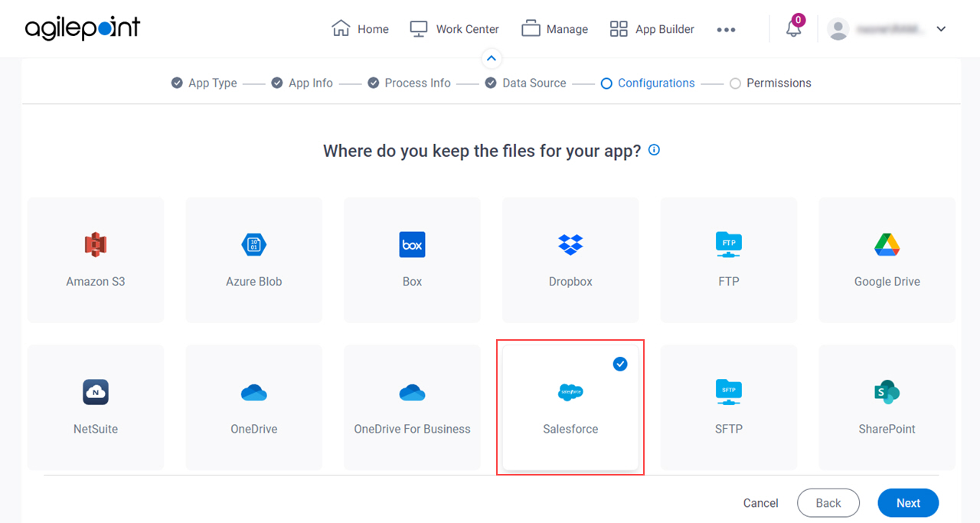Screen dimensions: 980x523
Task: Select the SFTP folder icon
Action: [x=729, y=392]
